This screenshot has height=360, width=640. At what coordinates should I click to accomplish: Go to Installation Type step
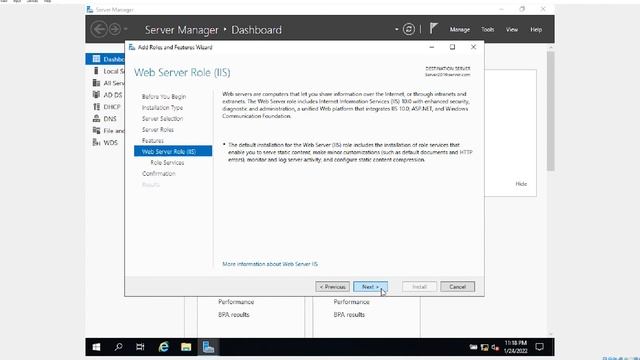point(162,107)
